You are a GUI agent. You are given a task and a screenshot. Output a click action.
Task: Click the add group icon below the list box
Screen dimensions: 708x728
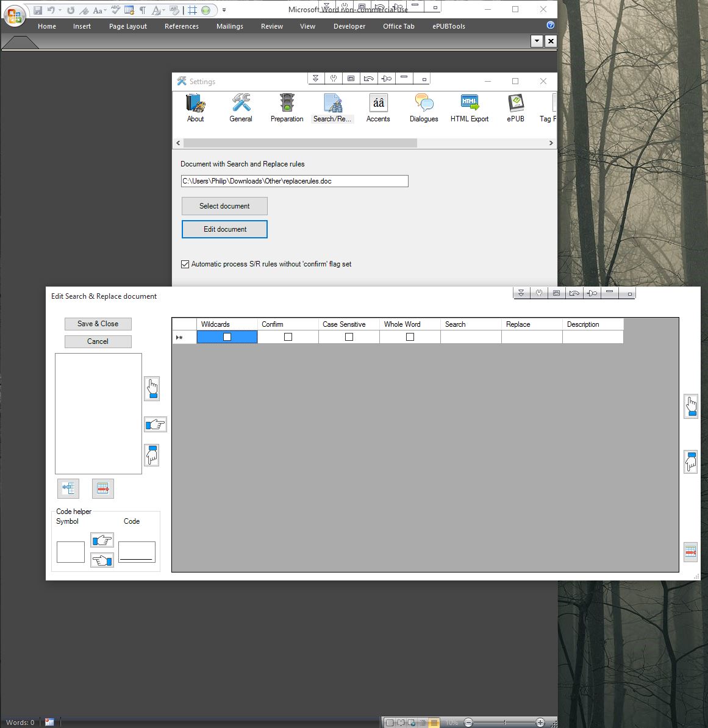pyautogui.click(x=68, y=488)
